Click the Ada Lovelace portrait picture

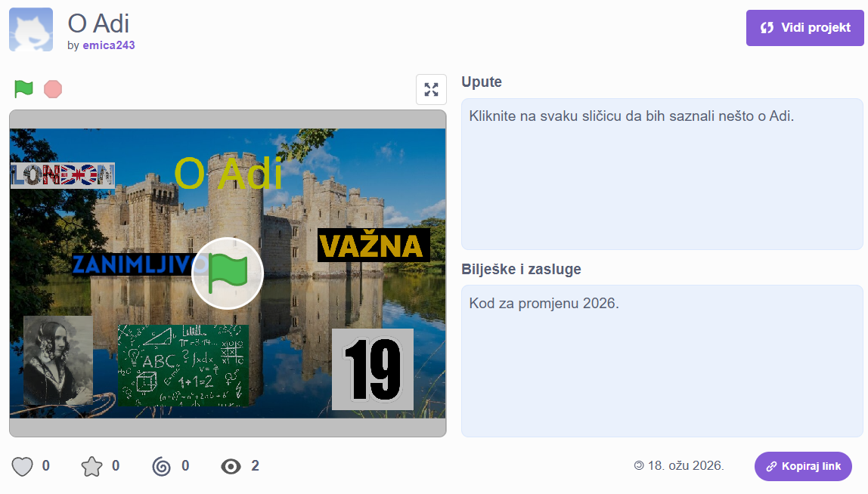[57, 360]
